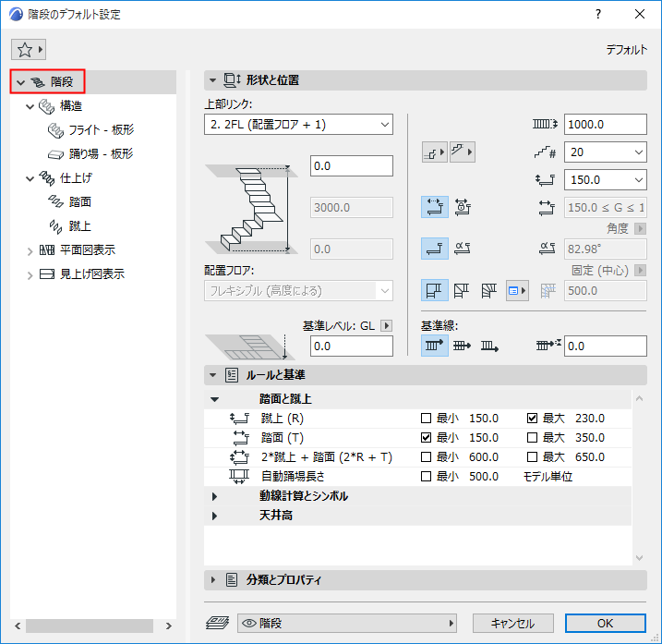Enable 踏面 (T) 最大 checkbox
This screenshot has width=662, height=644.
532,438
